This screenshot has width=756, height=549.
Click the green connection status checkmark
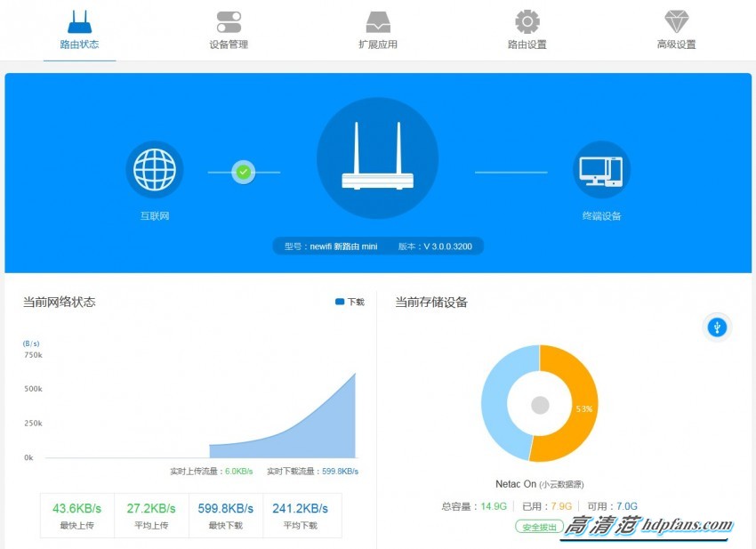click(244, 171)
